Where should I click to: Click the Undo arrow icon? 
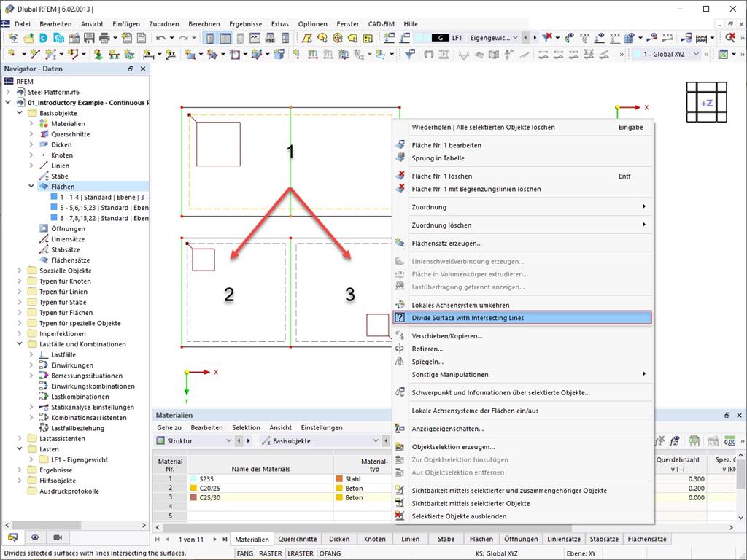pos(160,38)
